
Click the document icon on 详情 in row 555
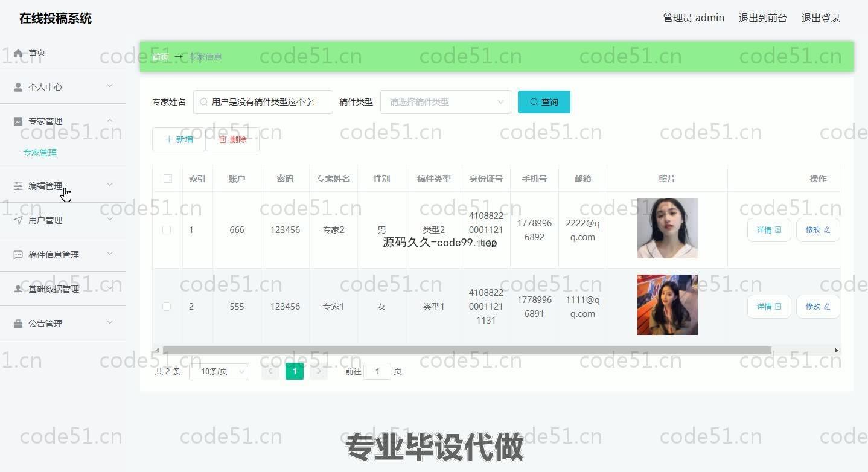(778, 307)
